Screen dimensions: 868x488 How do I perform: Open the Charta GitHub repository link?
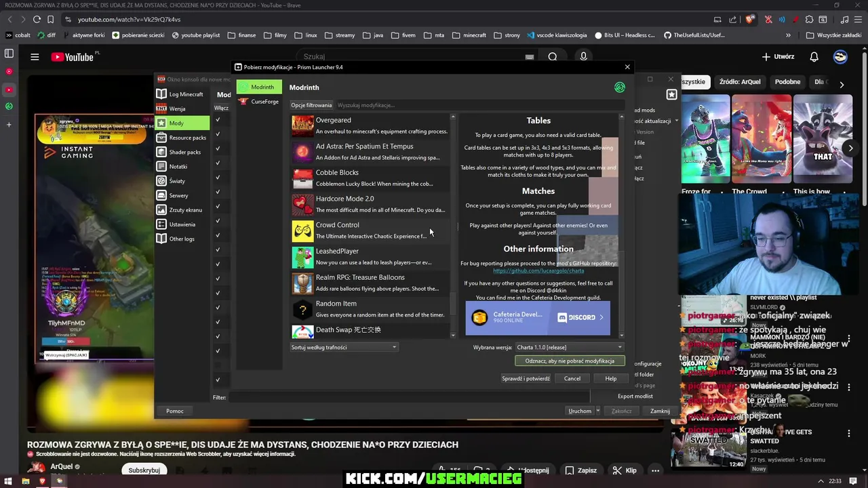pyautogui.click(x=538, y=270)
